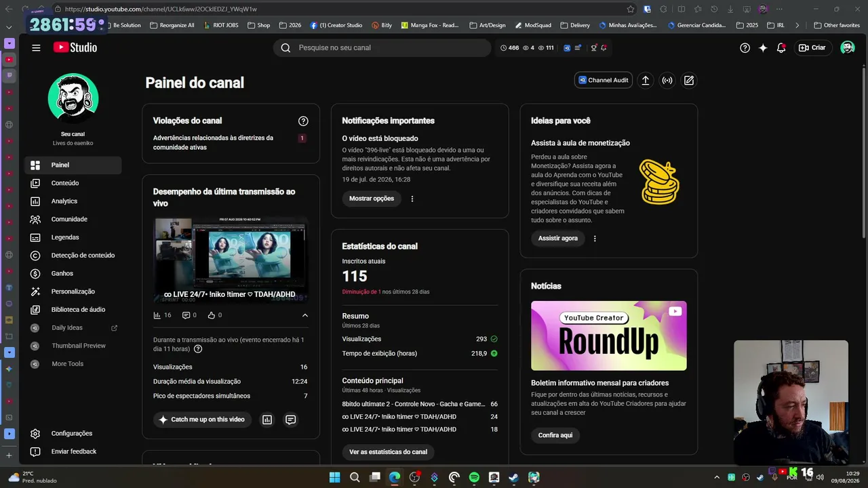Bookmark this page with the star icon

631,9
